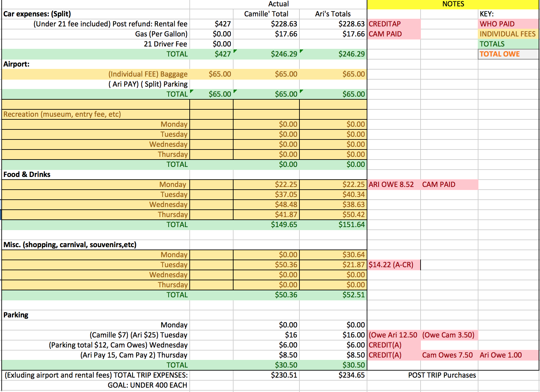540x392 pixels.
Task: Select the TOTAL OWE key cell
Action: pyautogui.click(x=509, y=54)
